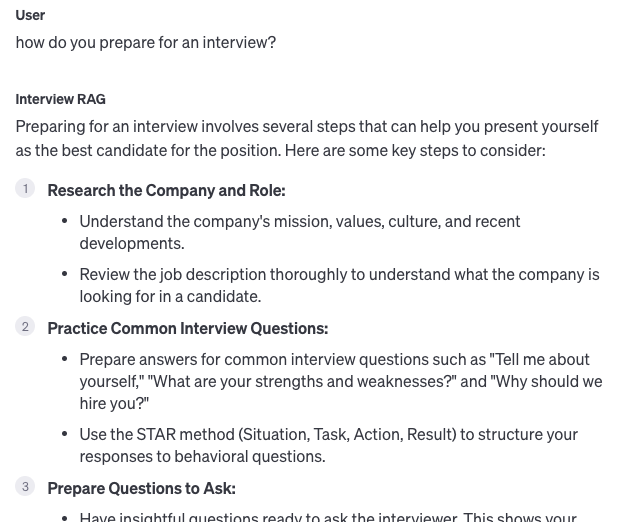622x522 pixels.
Task: Click the bullet dot before "Understand the company's"
Action: [65, 221]
